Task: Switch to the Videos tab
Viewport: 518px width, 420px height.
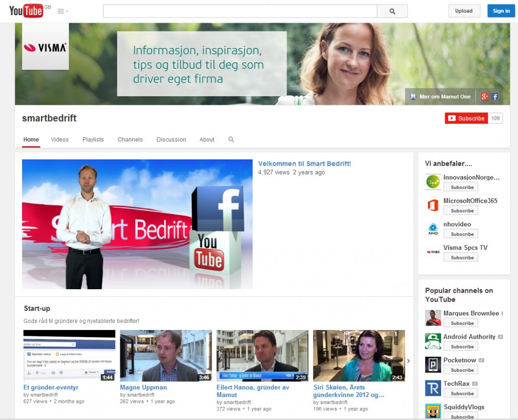Action: 60,139
